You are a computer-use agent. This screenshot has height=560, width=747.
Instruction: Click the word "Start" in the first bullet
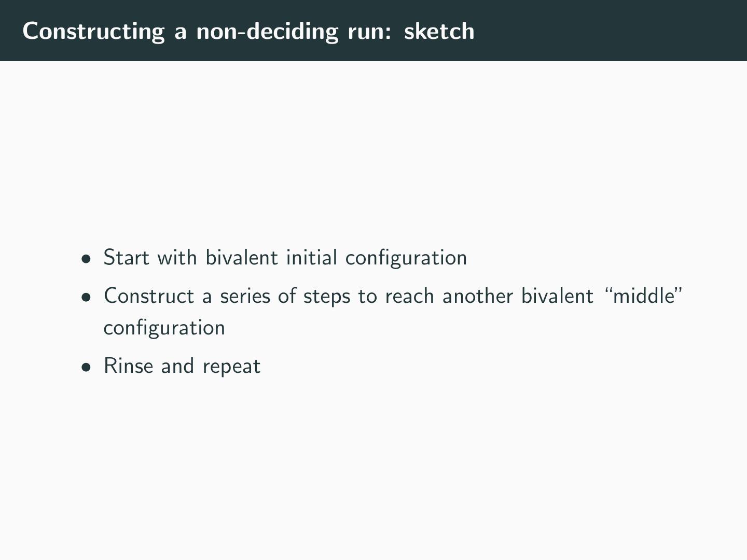(x=127, y=258)
